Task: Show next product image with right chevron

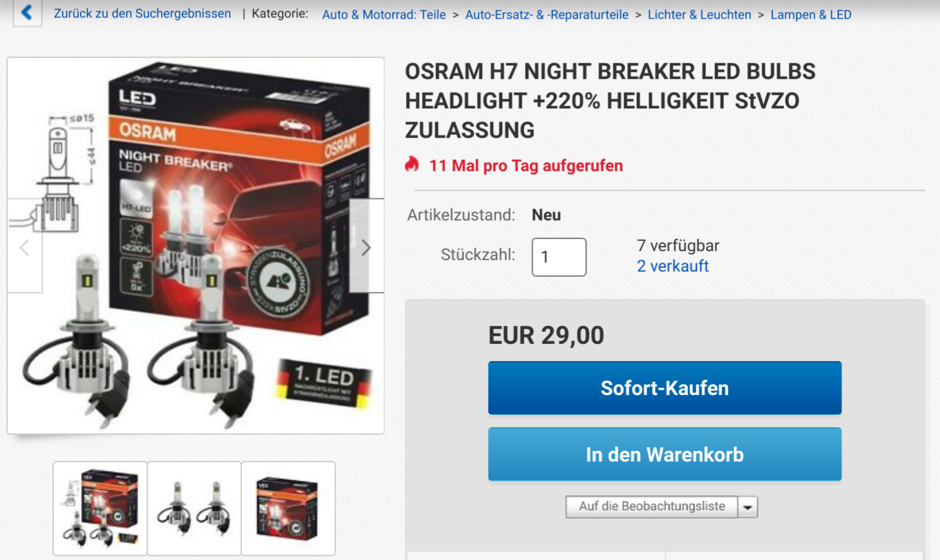Action: pos(366,246)
